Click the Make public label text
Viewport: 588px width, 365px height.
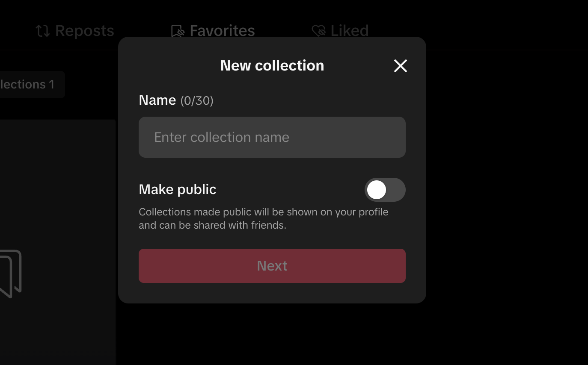click(x=178, y=189)
